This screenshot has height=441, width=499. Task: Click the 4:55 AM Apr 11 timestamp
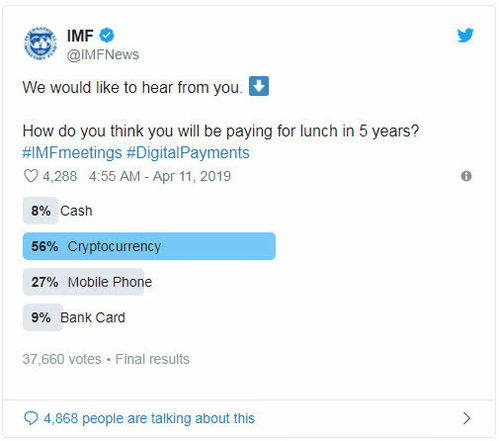[x=160, y=176]
